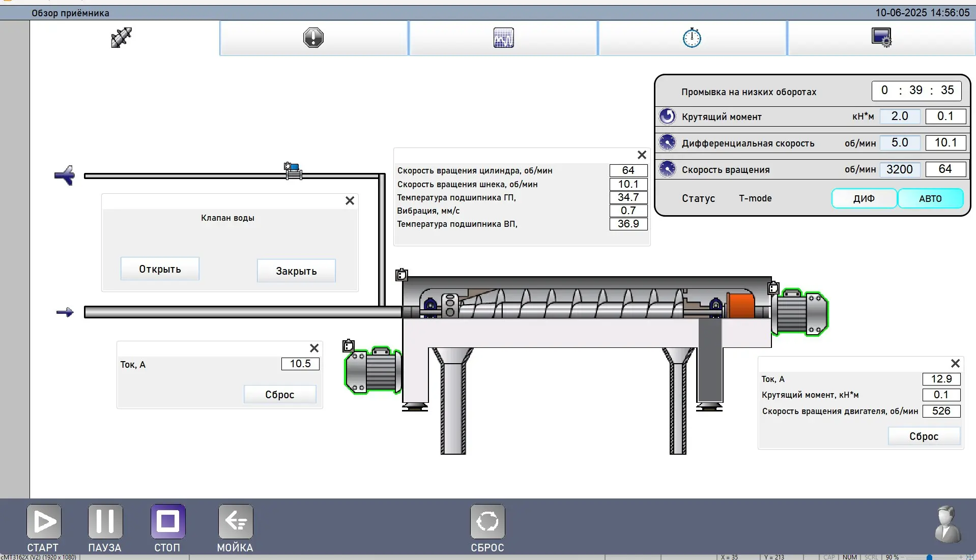The image size is (976, 560).
Task: Click the Скорость вращения gauge icon
Action: click(667, 169)
